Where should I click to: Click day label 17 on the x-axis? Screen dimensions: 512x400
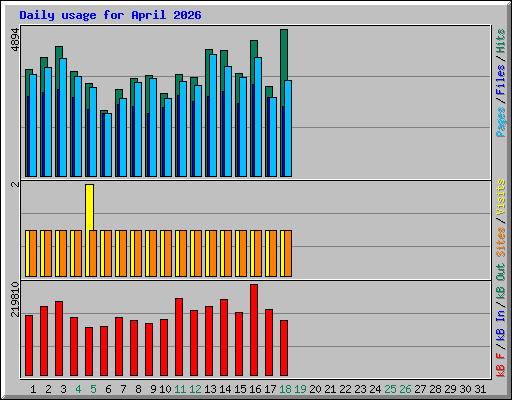[270, 389]
